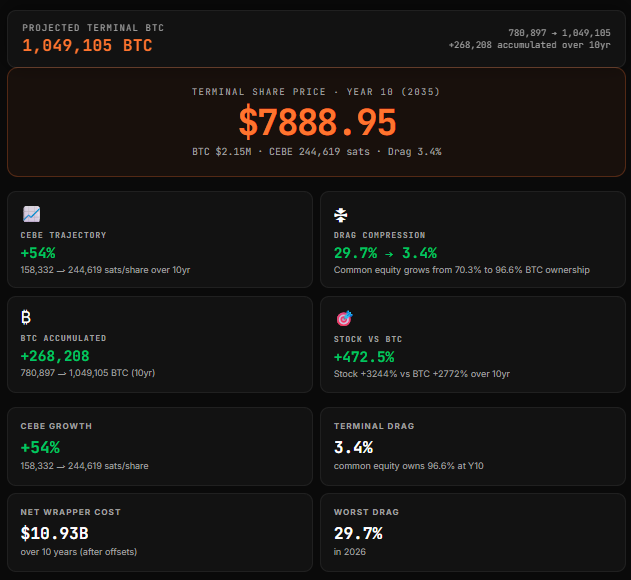The height and width of the screenshot is (580, 631).
Task: Click the +54% value under CEBE Growth
Action: pyautogui.click(x=40, y=447)
